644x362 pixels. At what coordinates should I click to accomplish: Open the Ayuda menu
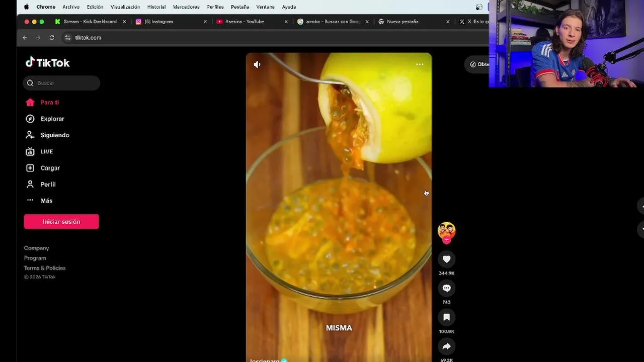[289, 7]
